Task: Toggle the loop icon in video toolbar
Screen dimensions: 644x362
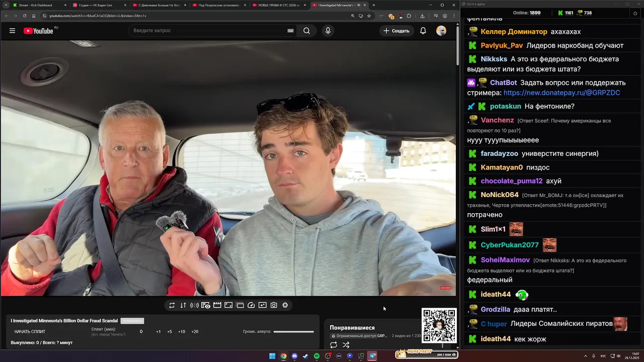Action: click(172, 305)
